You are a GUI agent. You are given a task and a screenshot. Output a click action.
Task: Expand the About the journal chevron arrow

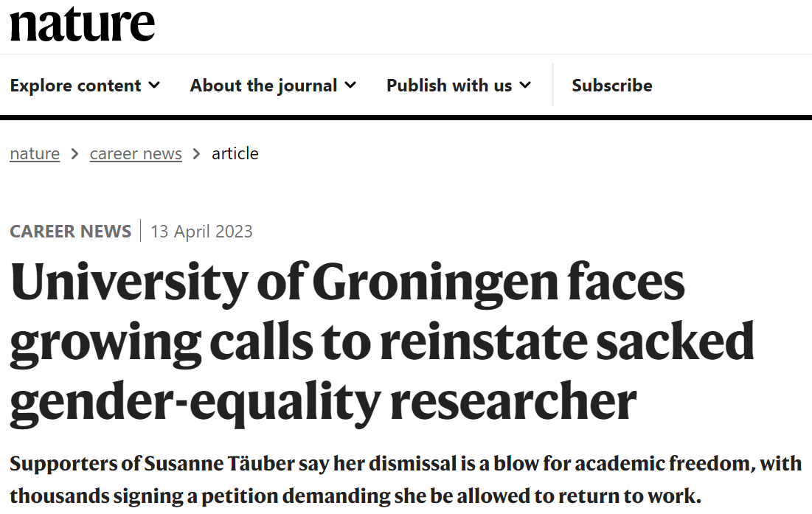coord(350,85)
